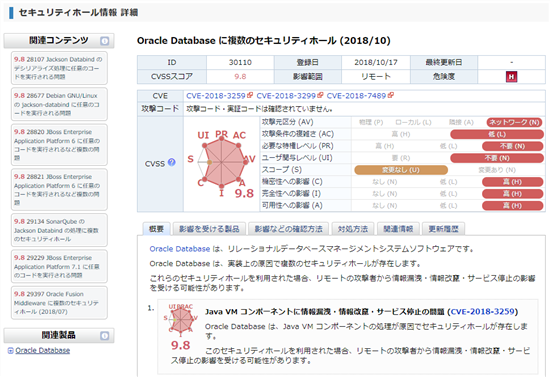
Task: Open the CVE-2018-3299 link
Action: pos(286,96)
